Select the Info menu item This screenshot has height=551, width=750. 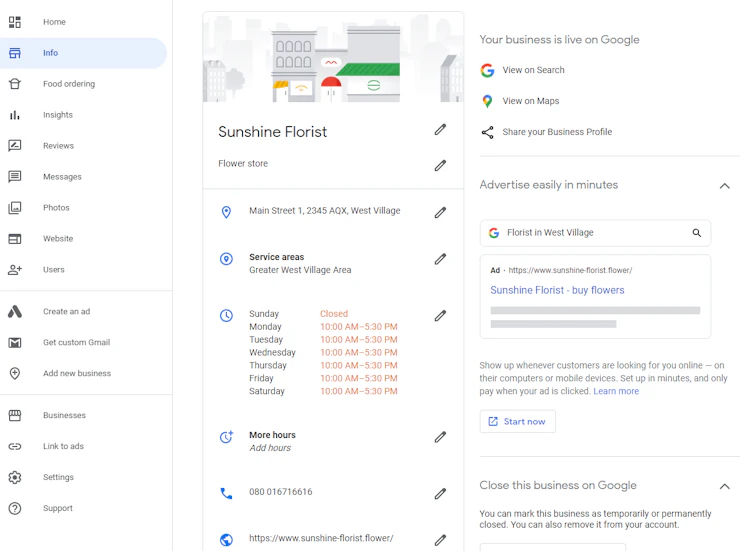point(83,53)
